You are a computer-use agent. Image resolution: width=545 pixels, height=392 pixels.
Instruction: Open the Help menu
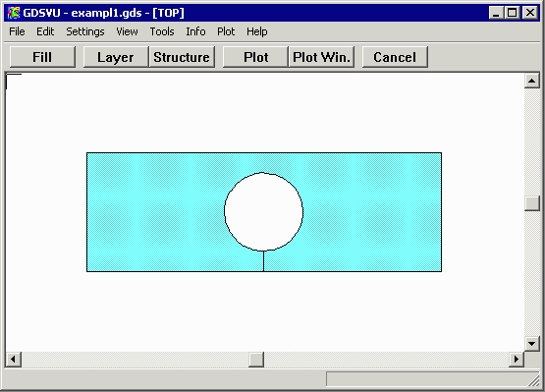(257, 31)
